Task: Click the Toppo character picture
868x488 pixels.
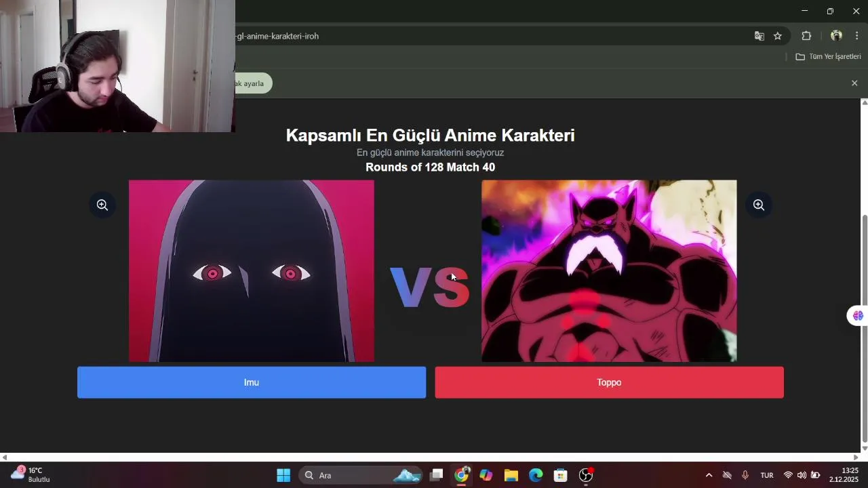Action: (609, 271)
